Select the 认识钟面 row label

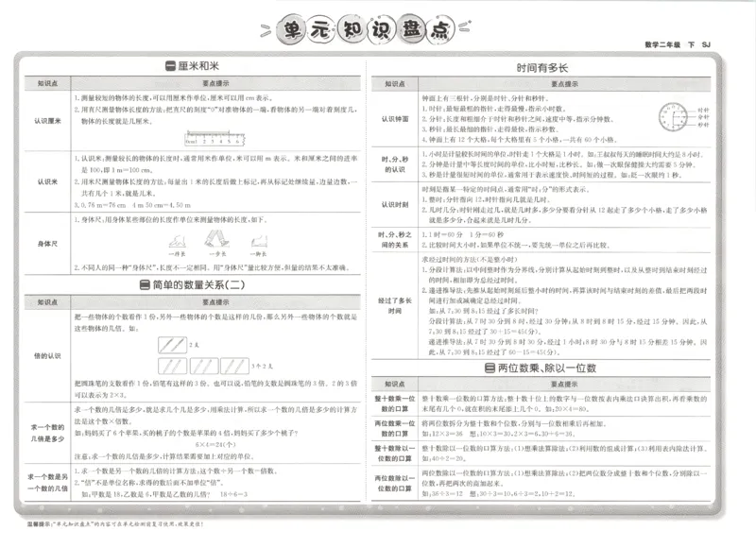395,119
